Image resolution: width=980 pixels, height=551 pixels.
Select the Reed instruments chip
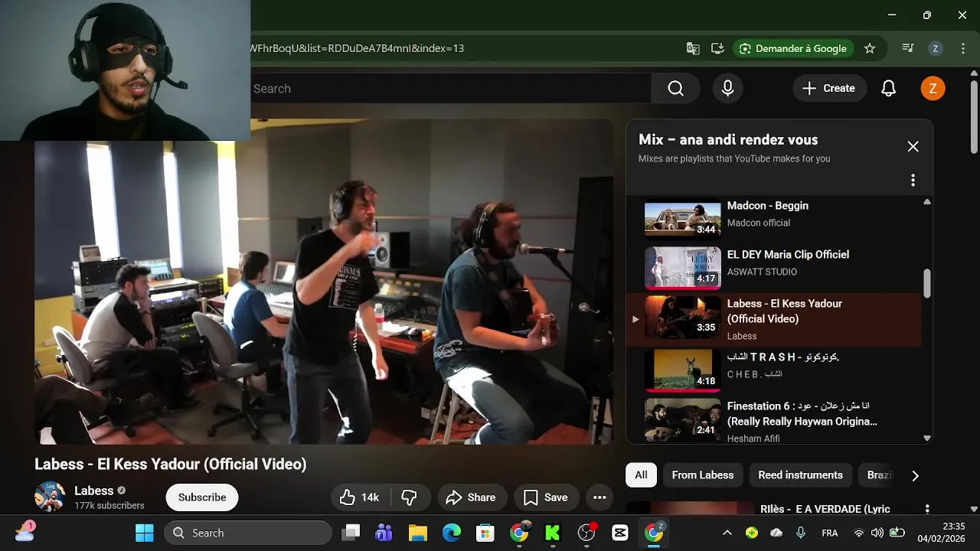[800, 475]
